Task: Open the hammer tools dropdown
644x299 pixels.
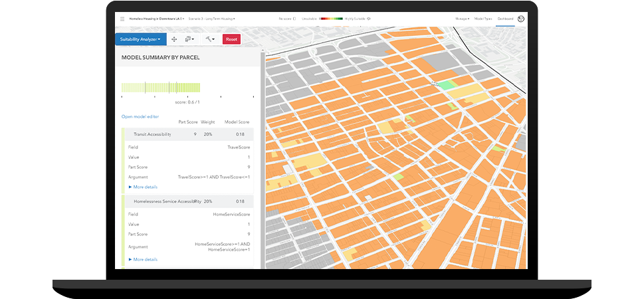Action: [x=210, y=39]
